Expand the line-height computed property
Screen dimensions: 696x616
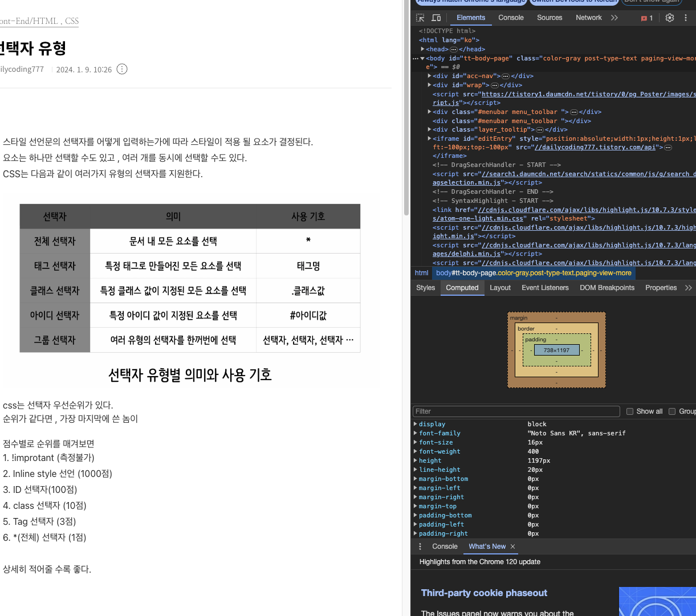point(416,470)
